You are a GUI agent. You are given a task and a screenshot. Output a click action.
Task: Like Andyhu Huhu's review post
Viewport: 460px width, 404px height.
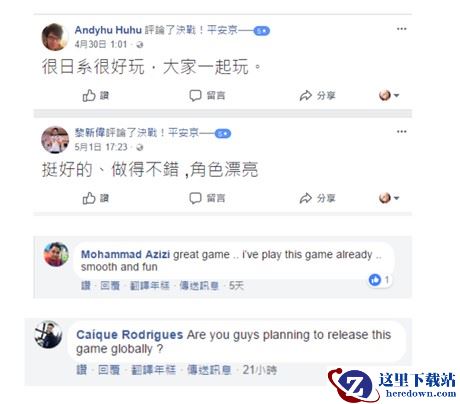(x=95, y=96)
